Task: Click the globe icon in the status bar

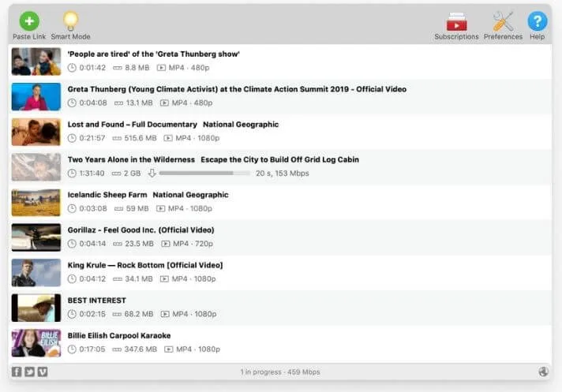Action: tap(543, 371)
